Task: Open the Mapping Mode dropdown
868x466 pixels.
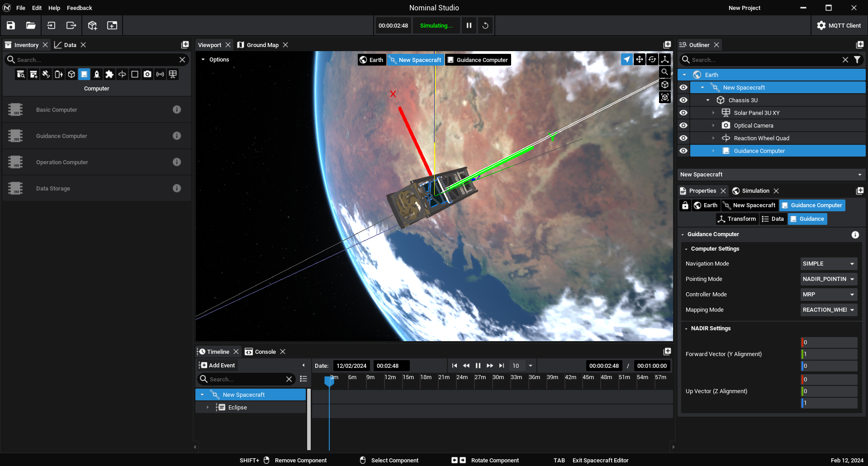Action: click(x=829, y=310)
